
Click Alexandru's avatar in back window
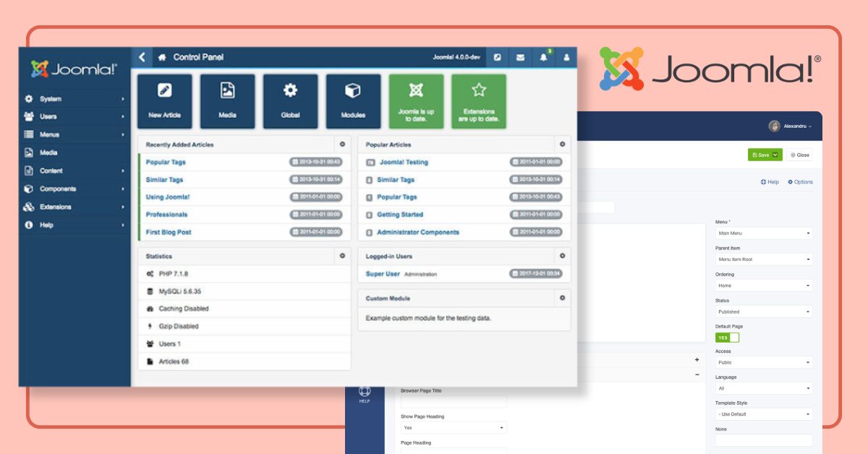click(x=775, y=126)
